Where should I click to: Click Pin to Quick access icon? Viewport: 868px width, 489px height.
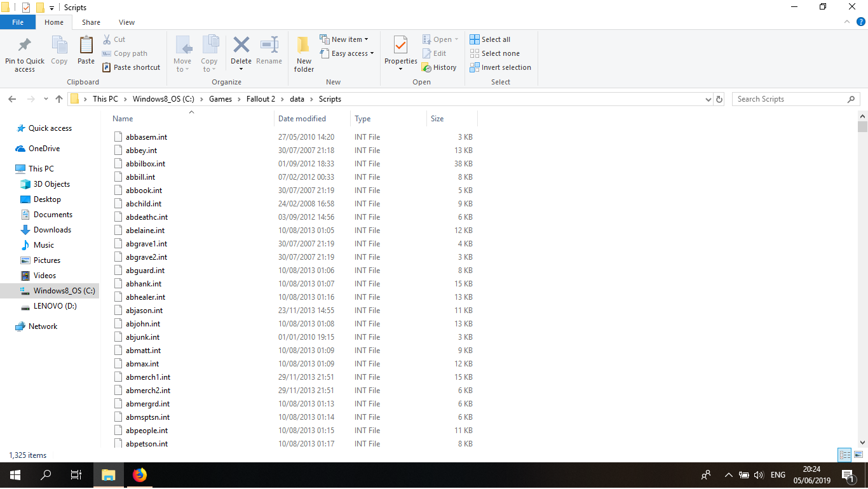coord(25,46)
